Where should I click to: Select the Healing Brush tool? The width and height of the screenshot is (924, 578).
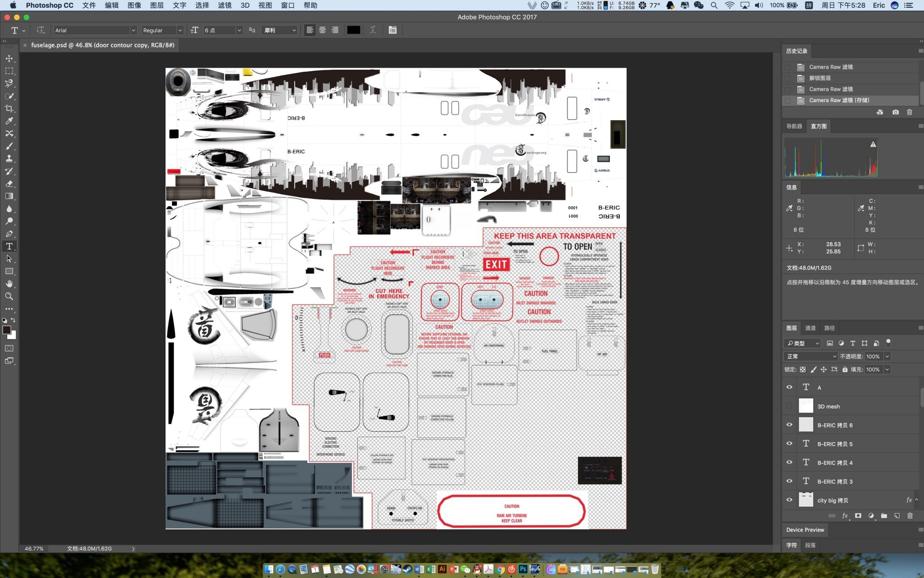[9, 134]
